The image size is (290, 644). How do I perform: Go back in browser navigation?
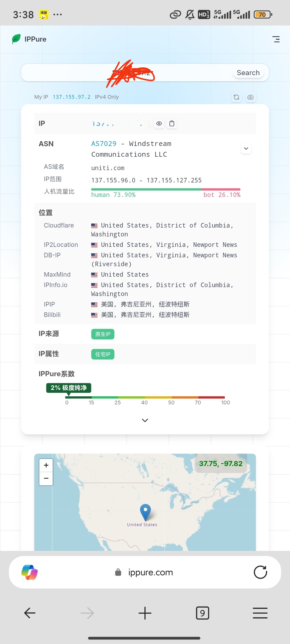pos(30,613)
